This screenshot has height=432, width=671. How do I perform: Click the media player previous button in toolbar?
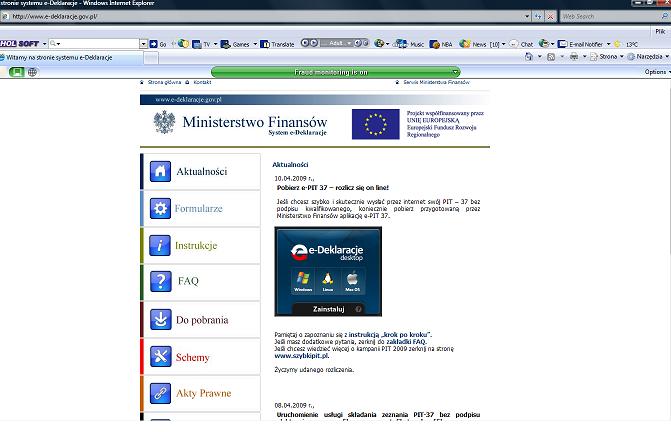click(x=305, y=43)
